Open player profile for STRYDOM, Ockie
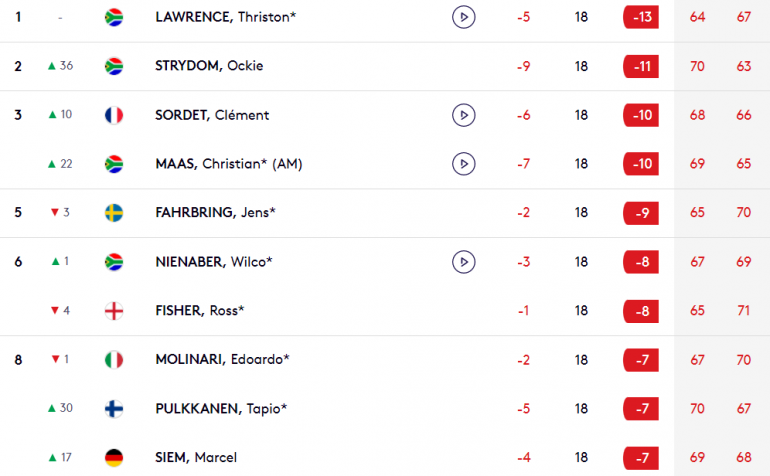The width and height of the screenshot is (770, 476). [x=209, y=66]
